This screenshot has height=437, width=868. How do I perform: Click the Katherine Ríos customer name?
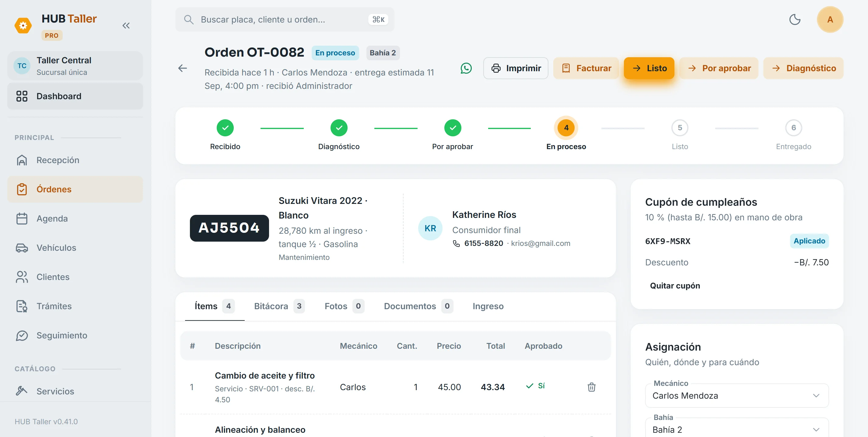484,215
